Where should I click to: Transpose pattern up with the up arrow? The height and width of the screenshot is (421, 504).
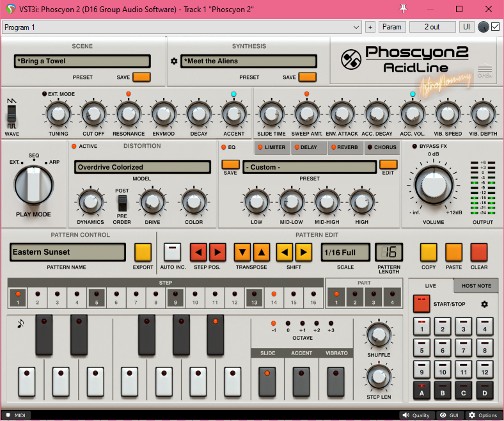coord(262,252)
